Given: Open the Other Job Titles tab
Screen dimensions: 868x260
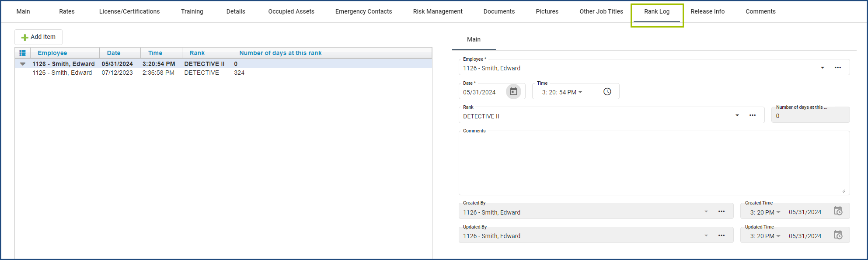Looking at the screenshot, I should click(x=601, y=11).
